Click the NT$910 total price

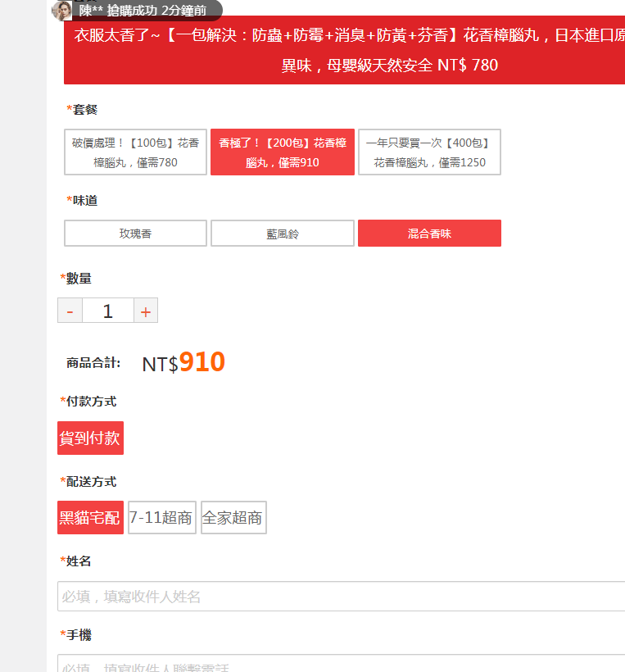click(183, 363)
